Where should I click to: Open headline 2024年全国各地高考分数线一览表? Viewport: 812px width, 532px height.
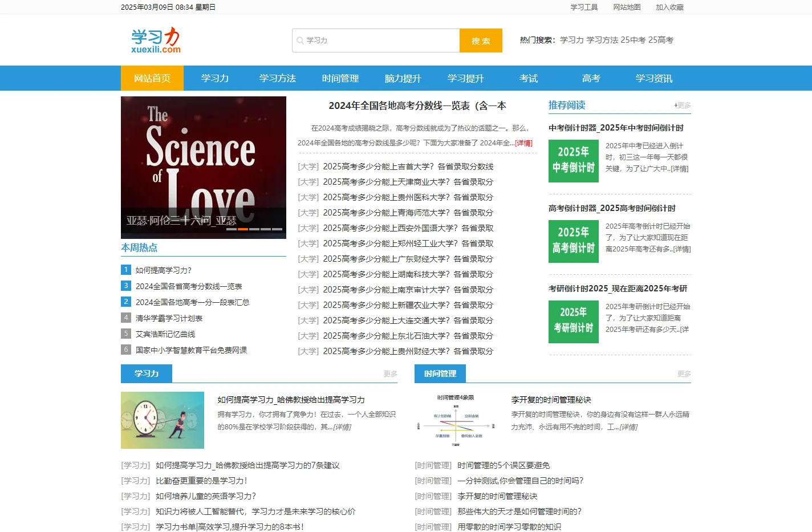pos(417,105)
